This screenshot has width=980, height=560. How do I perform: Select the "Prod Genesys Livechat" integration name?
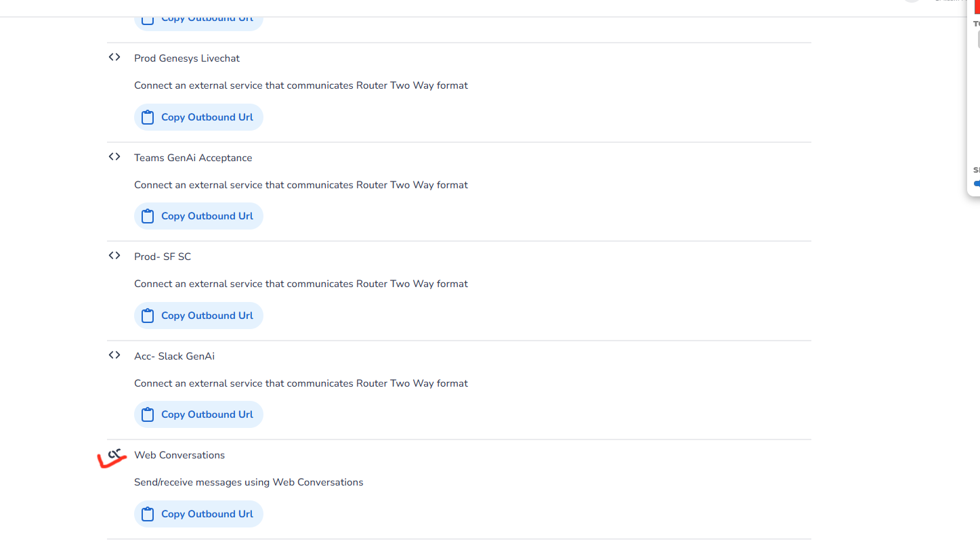click(187, 58)
